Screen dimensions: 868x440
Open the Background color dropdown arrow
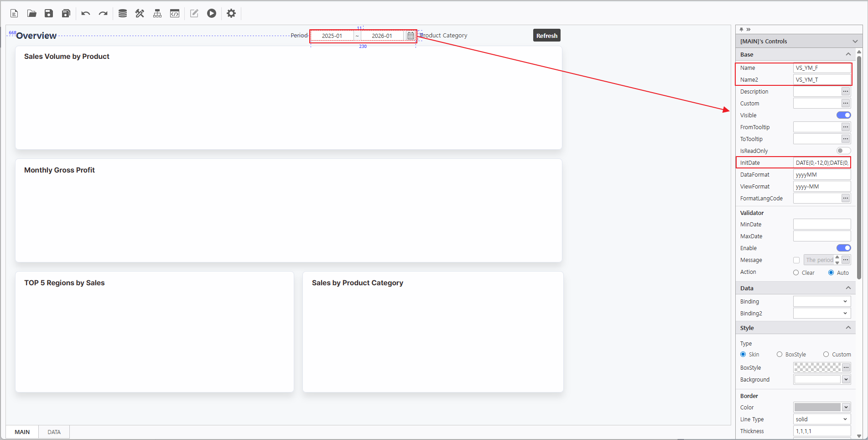pos(846,379)
